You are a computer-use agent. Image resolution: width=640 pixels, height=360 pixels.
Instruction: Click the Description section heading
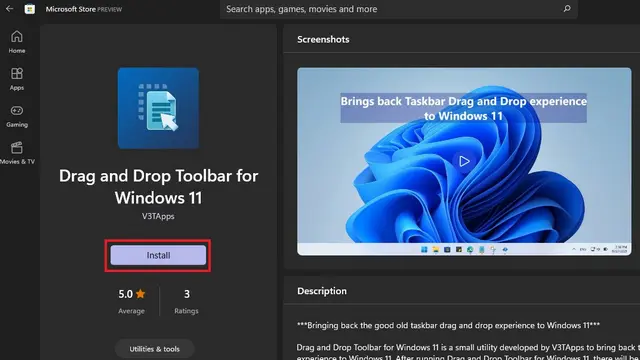[322, 291]
